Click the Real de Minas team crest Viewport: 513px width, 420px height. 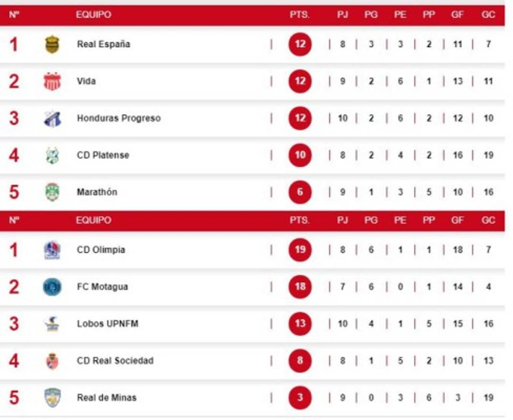pyautogui.click(x=52, y=398)
